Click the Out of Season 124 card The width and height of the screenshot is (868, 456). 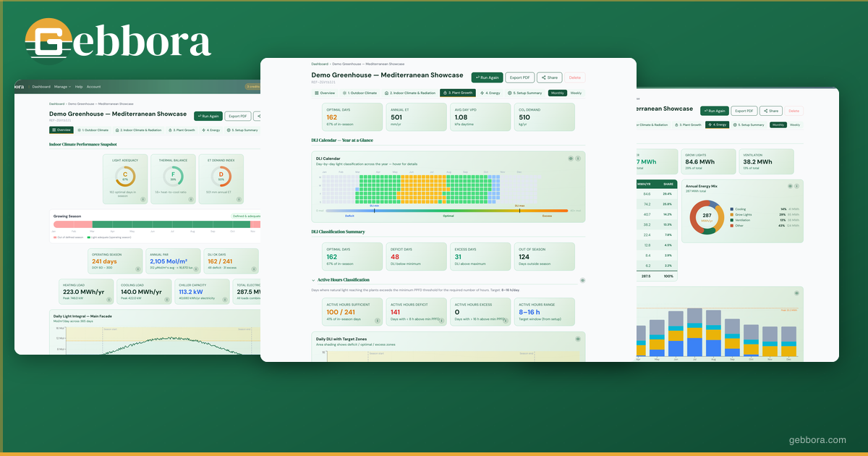(544, 257)
